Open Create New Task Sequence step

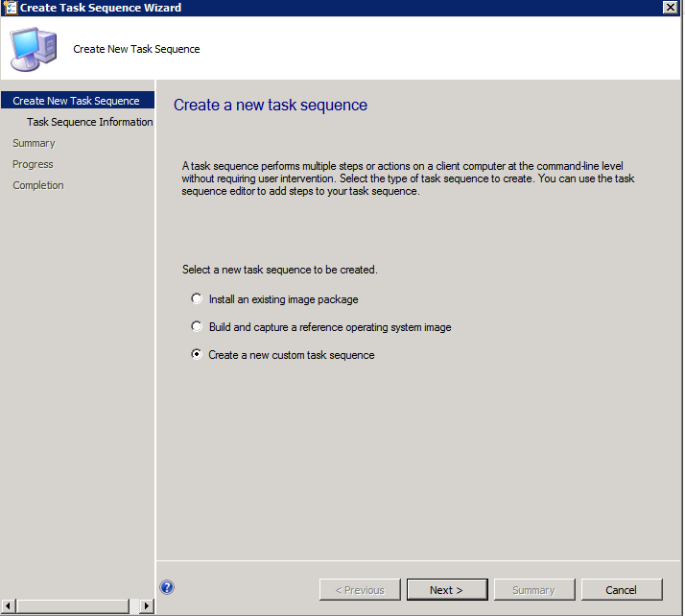(78, 101)
